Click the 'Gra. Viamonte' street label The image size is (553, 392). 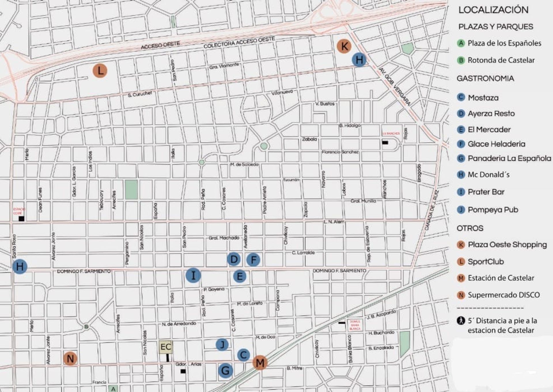(224, 66)
